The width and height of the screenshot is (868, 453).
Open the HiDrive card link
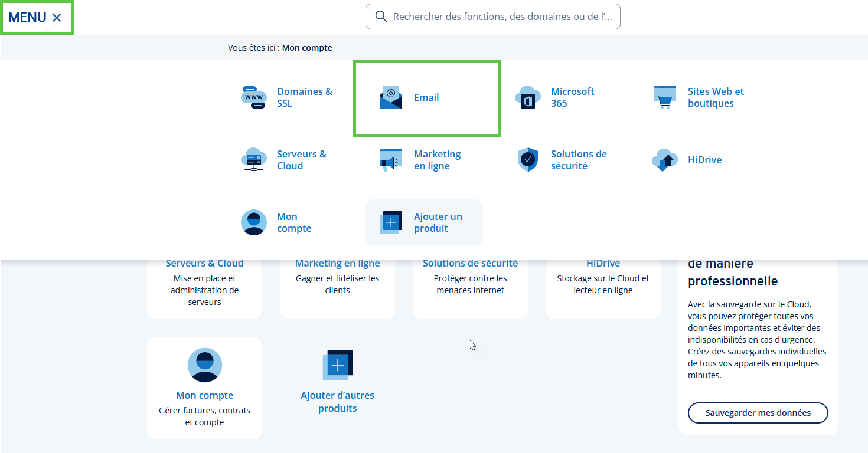pos(603,263)
